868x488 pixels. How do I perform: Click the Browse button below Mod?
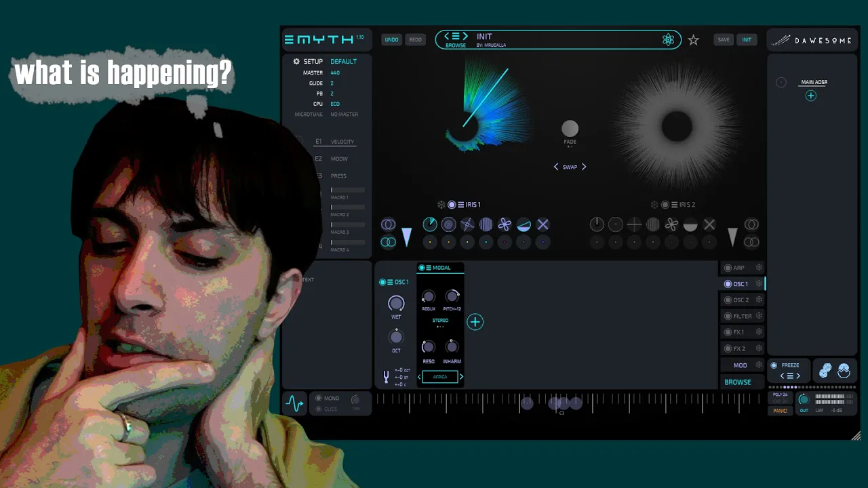[738, 382]
